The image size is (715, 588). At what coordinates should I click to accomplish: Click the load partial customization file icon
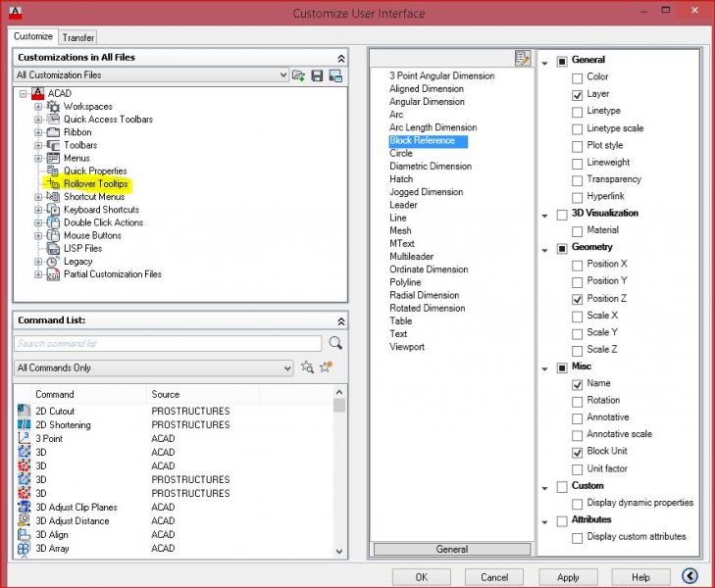point(299,75)
